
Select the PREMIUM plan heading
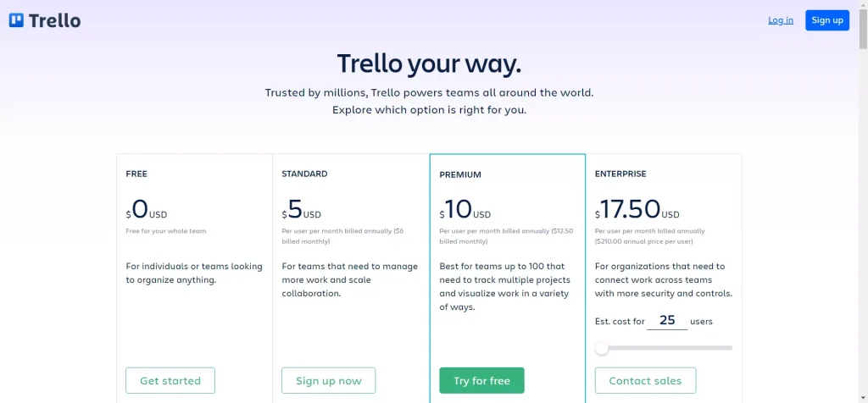tap(460, 174)
